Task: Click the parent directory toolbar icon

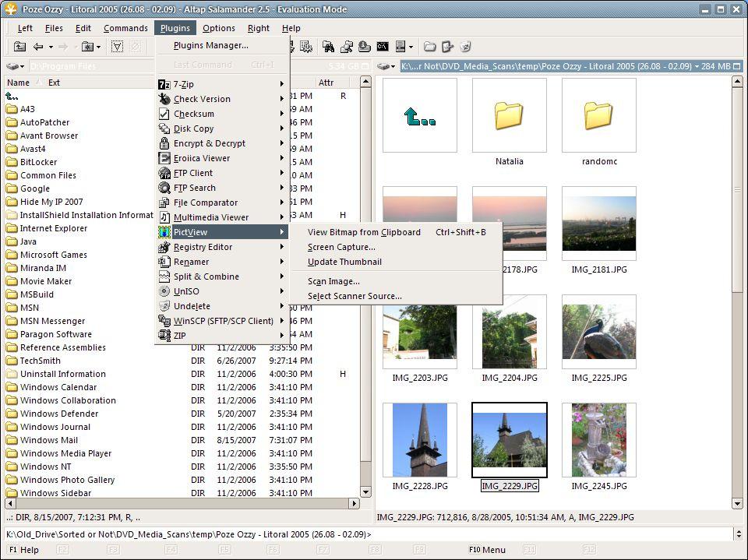Action: [x=20, y=48]
